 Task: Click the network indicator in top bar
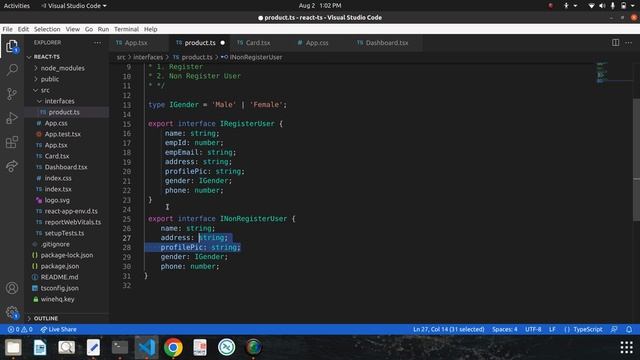591,6
